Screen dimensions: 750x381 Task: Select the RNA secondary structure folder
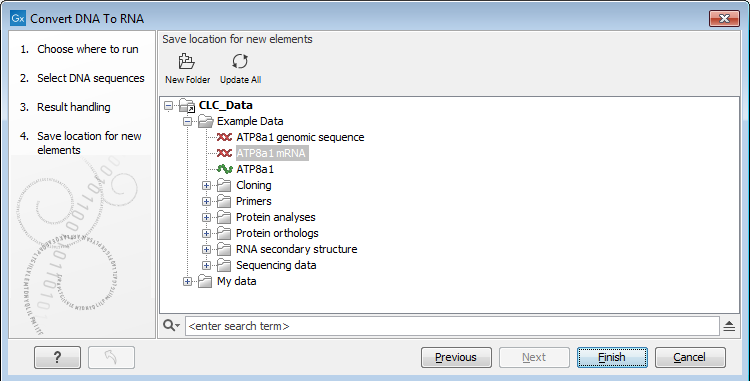click(x=297, y=249)
